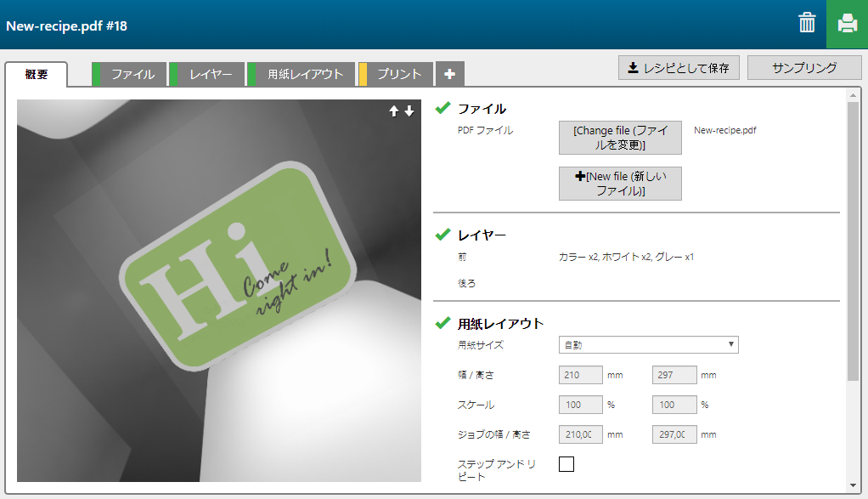Viewport: 868px width, 499px height.
Task: Click the 幅 / 高さ label
Action: (x=476, y=375)
